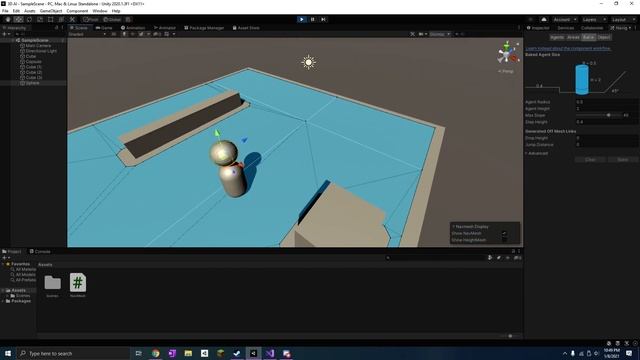Switch to the Animator tab
This screenshot has height=360, width=640.
coord(164,28)
